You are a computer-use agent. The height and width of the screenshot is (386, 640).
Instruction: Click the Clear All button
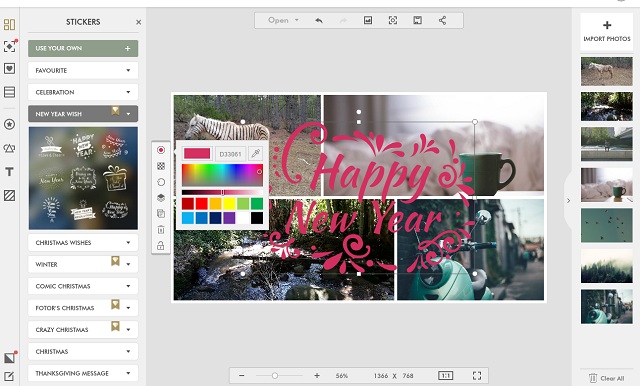point(607,378)
